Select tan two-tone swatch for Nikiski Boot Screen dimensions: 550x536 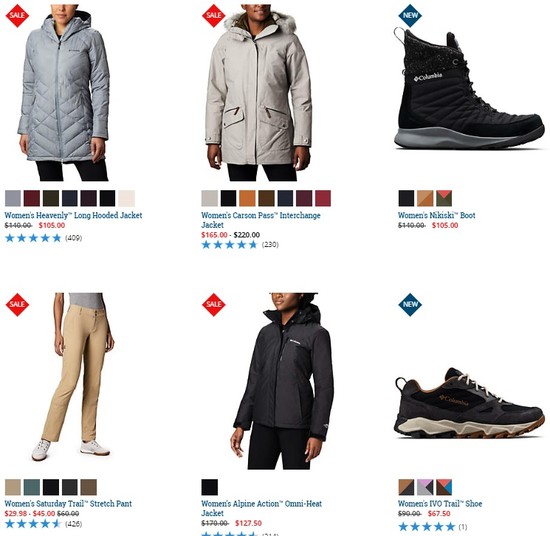click(425, 198)
